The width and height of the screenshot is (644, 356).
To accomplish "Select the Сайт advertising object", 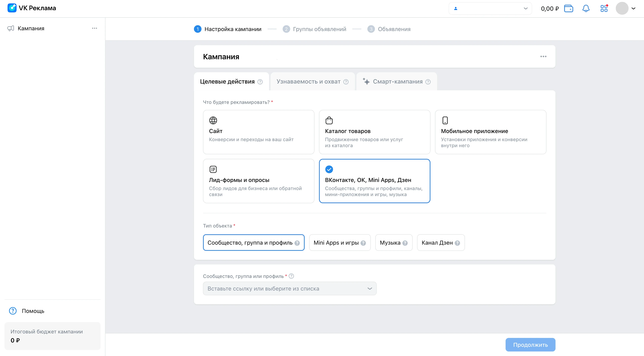I will [x=258, y=132].
